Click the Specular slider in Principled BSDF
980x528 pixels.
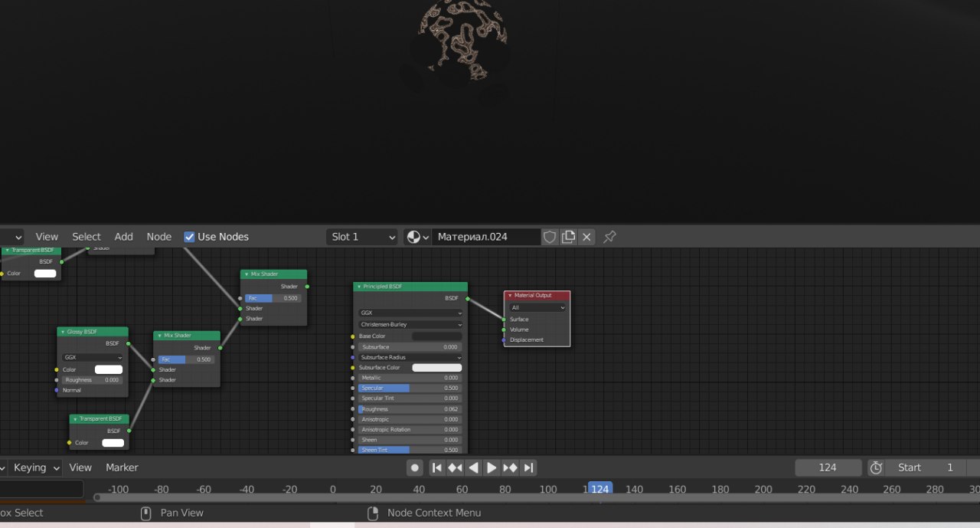click(410, 388)
